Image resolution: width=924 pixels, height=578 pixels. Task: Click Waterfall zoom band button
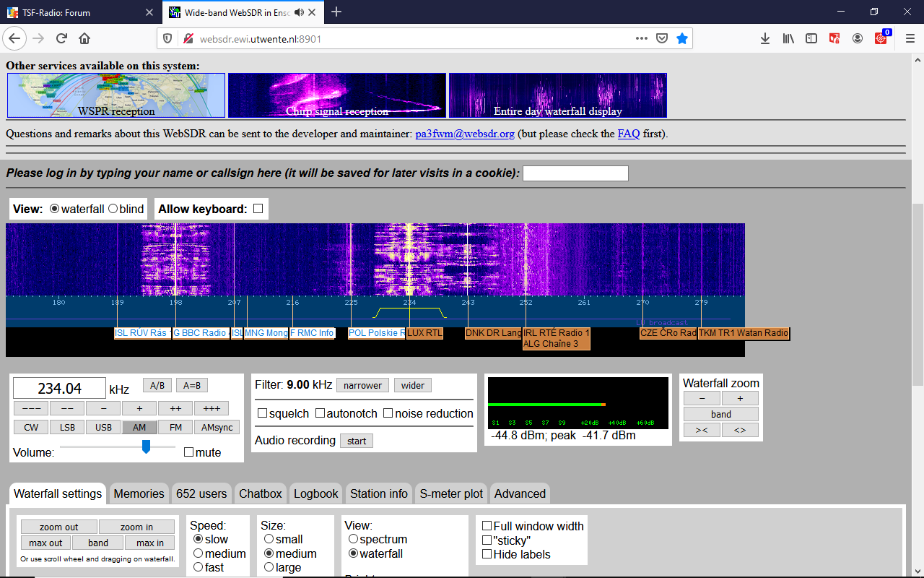721,414
